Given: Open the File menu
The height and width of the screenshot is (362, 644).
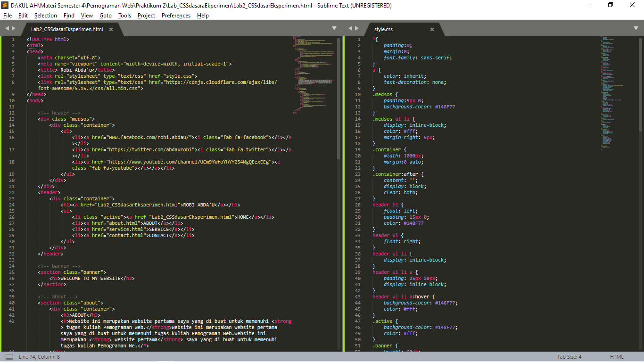Looking at the screenshot, I should (8, 16).
